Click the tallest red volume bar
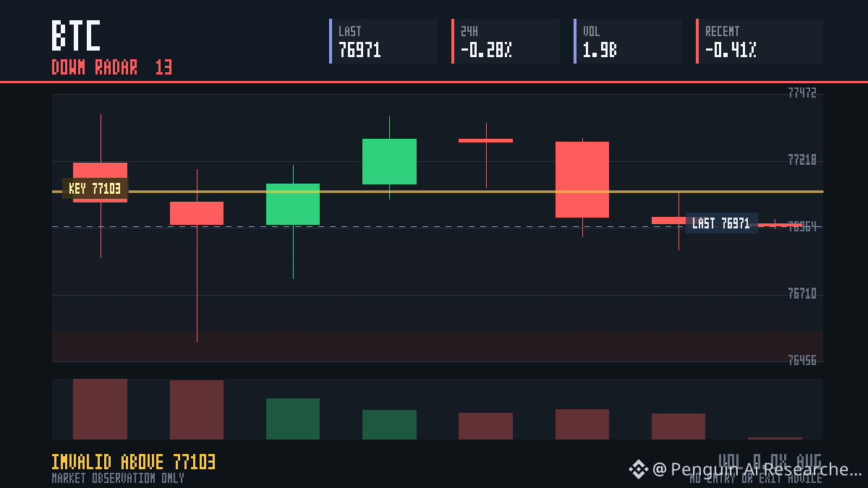The height and width of the screenshot is (488, 868). [x=100, y=409]
